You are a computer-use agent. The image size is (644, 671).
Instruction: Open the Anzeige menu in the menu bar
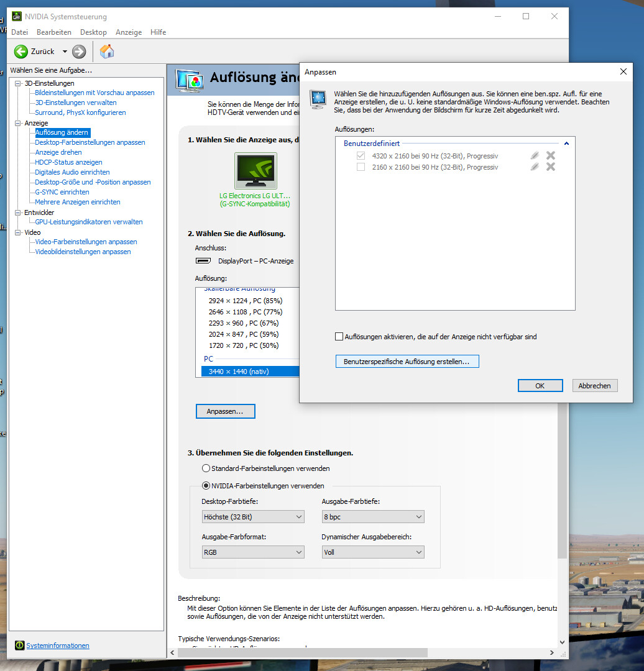pos(129,32)
